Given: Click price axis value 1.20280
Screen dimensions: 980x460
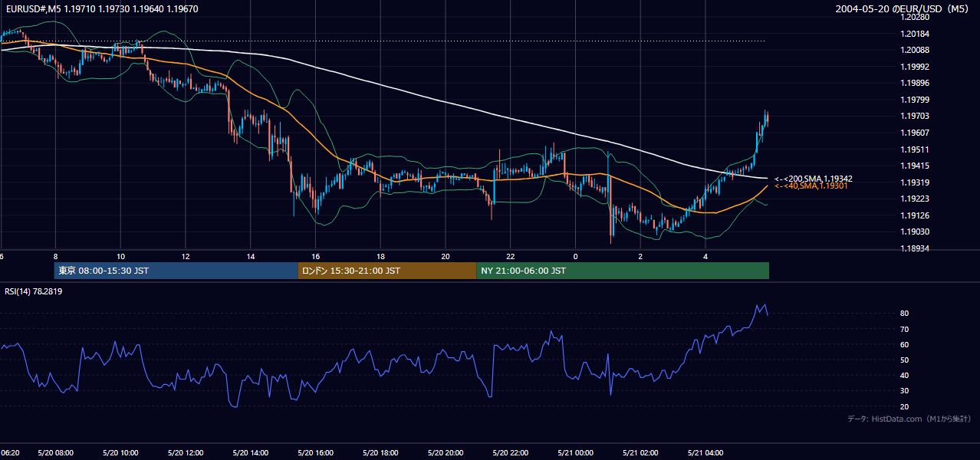Looking at the screenshot, I should pos(915,17).
